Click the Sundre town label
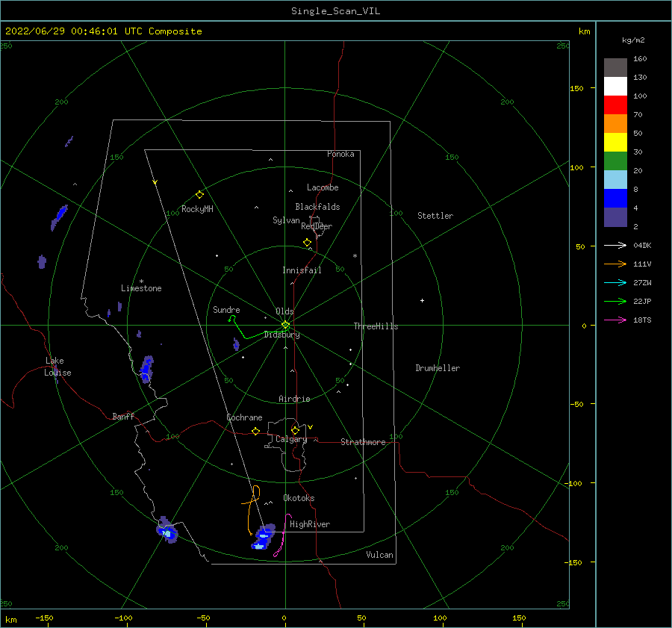 pyautogui.click(x=226, y=309)
